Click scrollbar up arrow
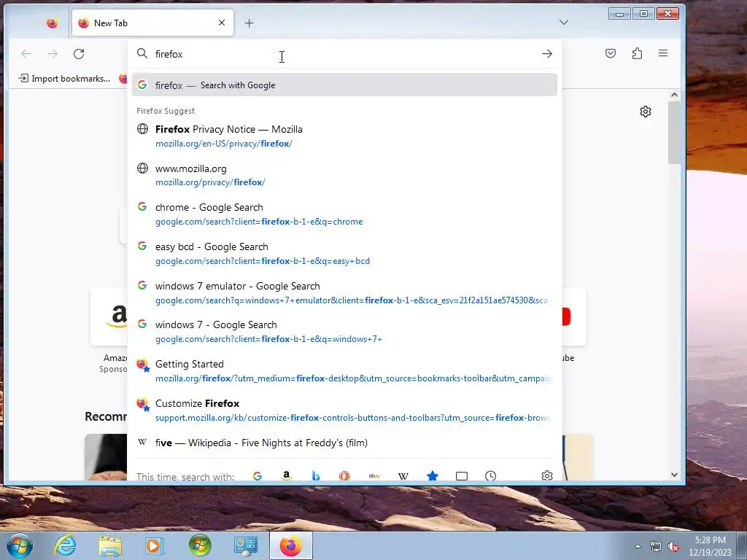The height and width of the screenshot is (560, 747). (674, 95)
